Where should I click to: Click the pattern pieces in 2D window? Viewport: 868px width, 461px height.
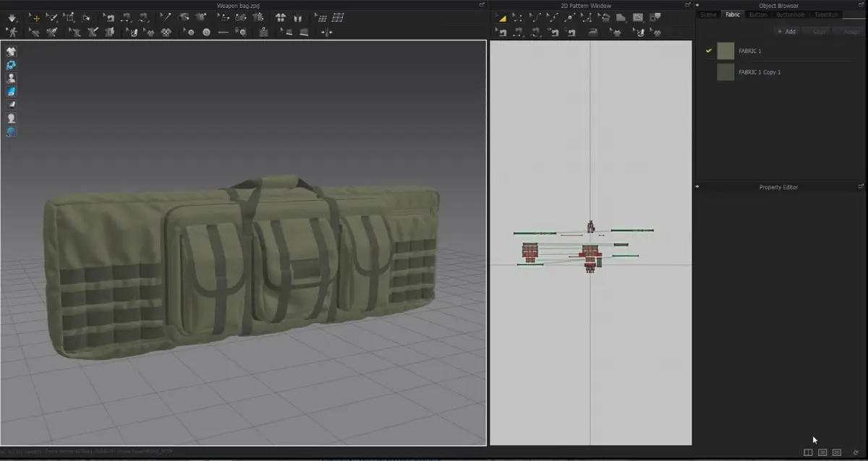pos(584,246)
